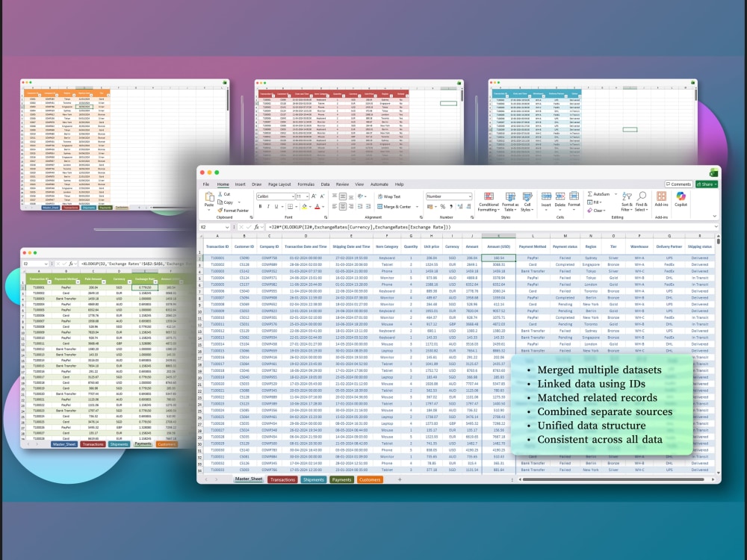Click the Comments button
The height and width of the screenshot is (560, 747).
click(678, 184)
